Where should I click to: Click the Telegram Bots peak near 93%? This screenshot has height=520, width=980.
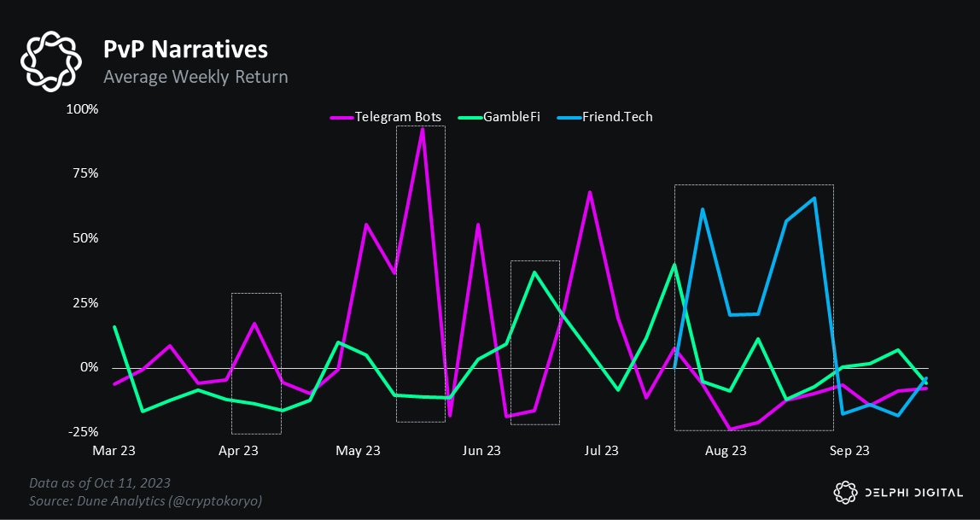(x=422, y=128)
